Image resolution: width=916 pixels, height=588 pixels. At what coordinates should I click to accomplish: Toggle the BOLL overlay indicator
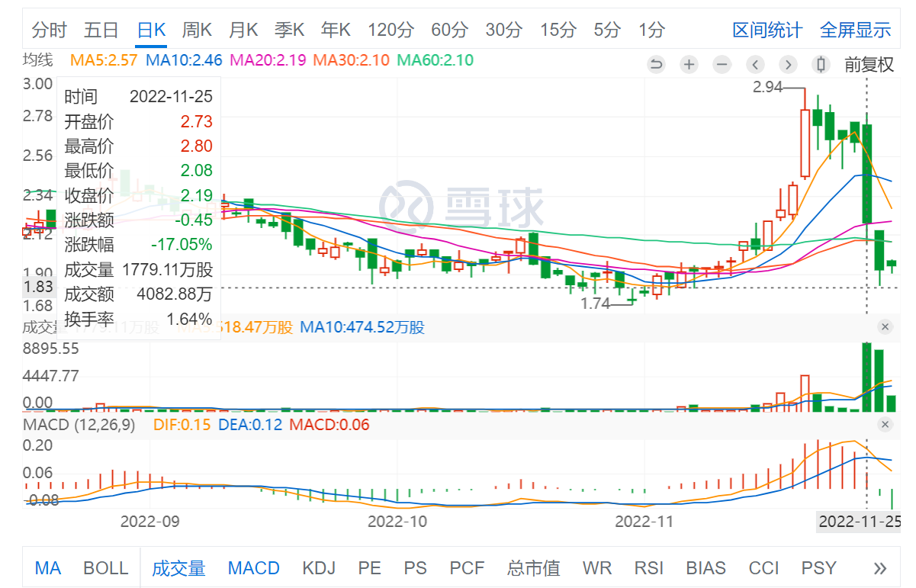(x=106, y=568)
